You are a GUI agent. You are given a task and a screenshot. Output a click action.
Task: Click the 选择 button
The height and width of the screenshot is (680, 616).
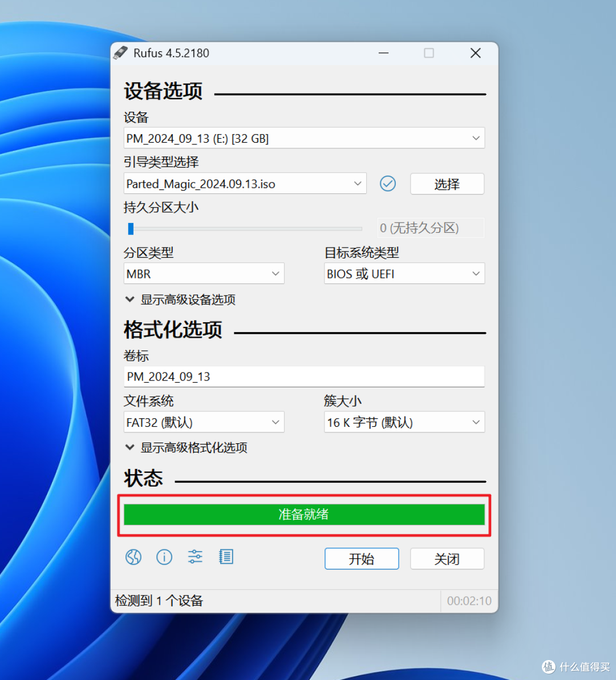pyautogui.click(x=447, y=184)
